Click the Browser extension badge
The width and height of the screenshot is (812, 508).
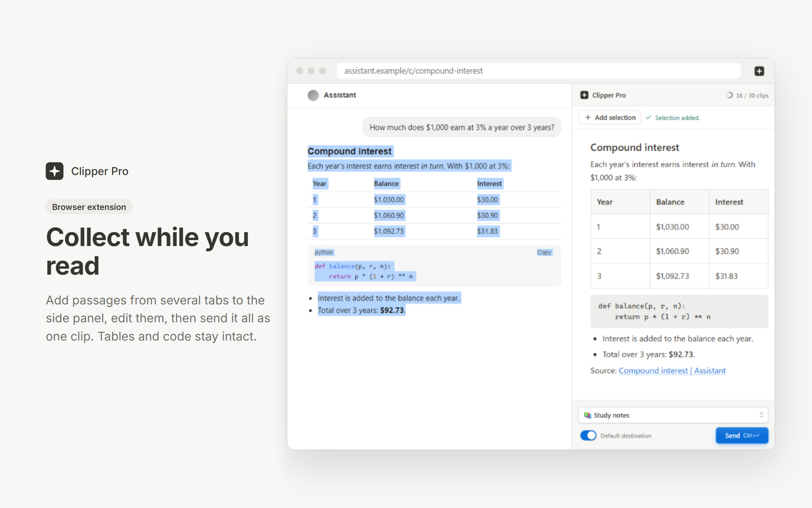(89, 207)
